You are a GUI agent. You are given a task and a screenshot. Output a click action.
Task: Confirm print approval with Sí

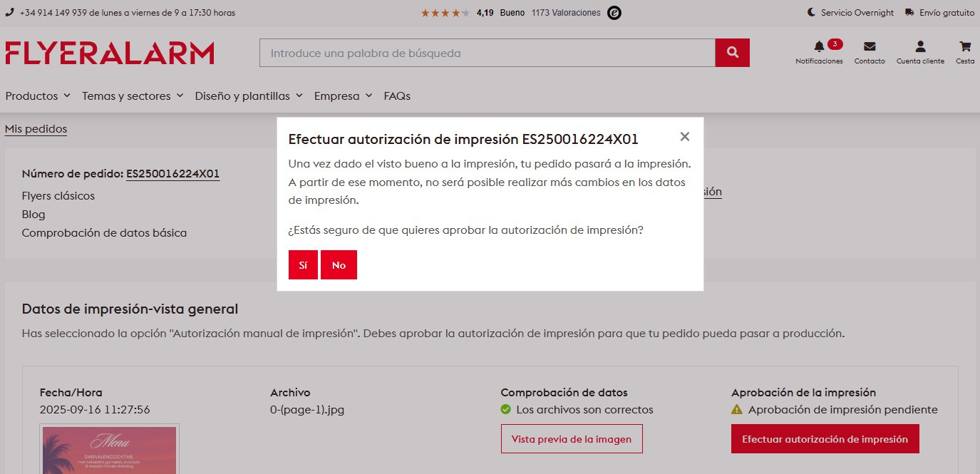pos(303,265)
